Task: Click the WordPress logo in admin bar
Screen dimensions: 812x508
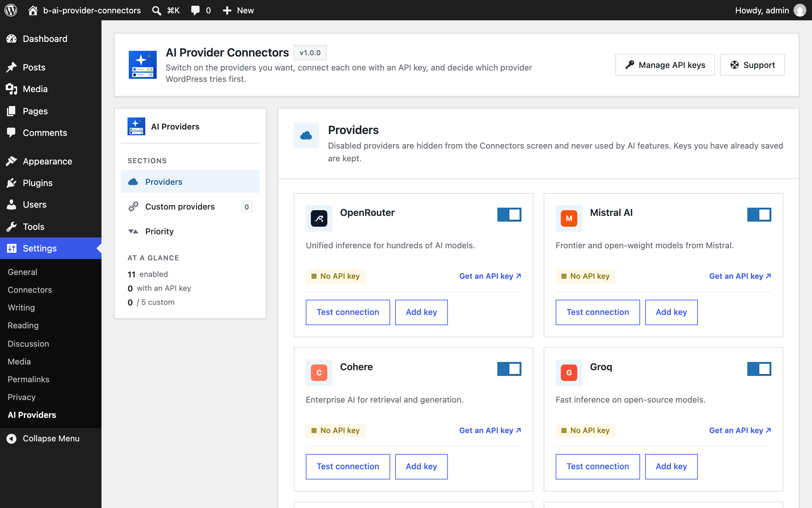Action: click(x=11, y=10)
